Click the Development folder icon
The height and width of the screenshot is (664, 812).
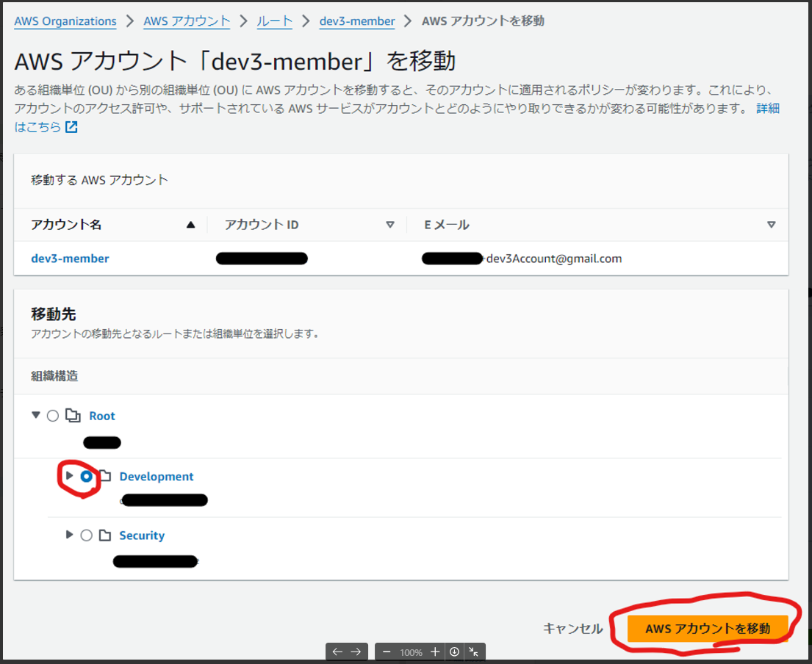coord(105,476)
